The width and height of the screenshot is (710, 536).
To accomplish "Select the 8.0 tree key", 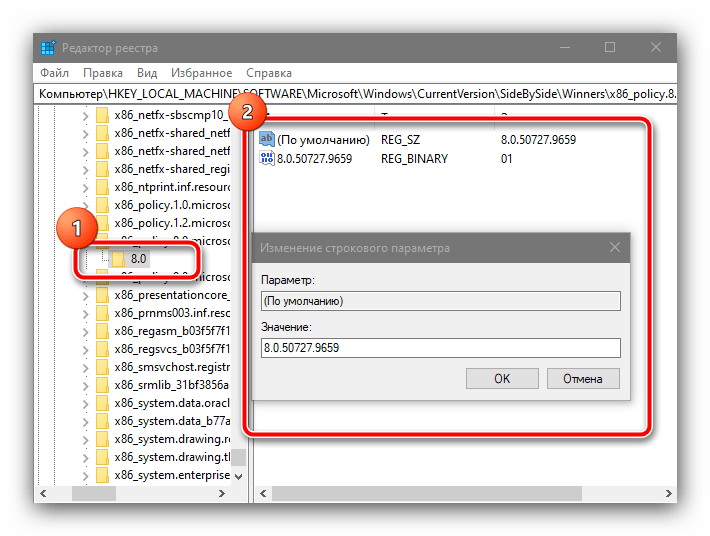I will [x=138, y=258].
